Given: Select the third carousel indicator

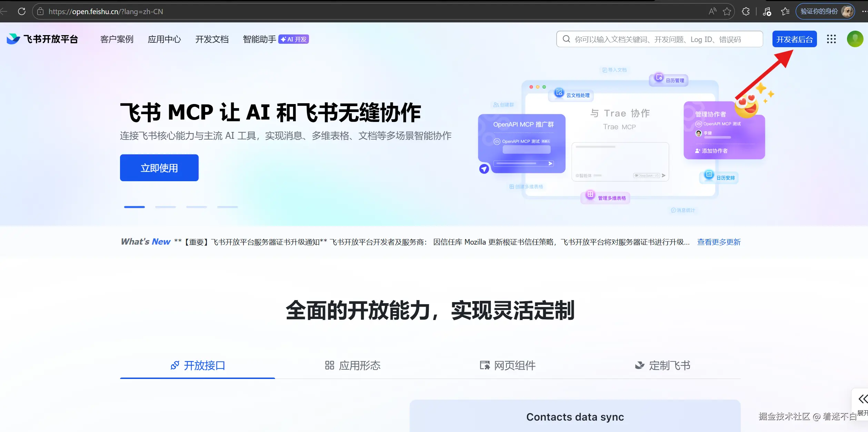Looking at the screenshot, I should [197, 207].
